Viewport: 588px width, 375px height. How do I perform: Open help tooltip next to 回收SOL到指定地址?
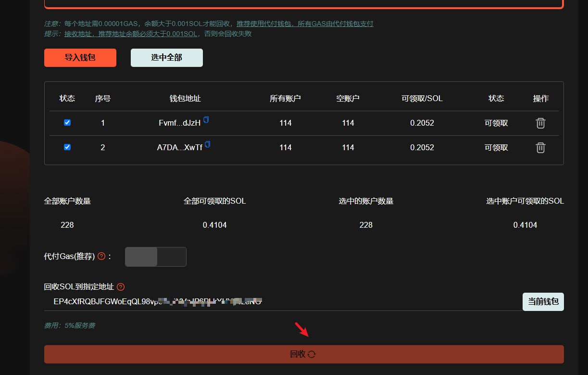pyautogui.click(x=121, y=287)
